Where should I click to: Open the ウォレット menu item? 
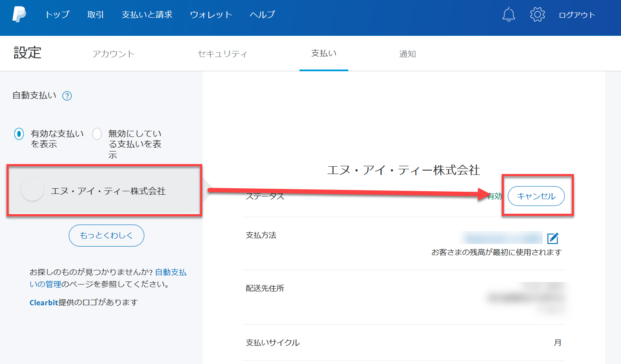point(211,15)
